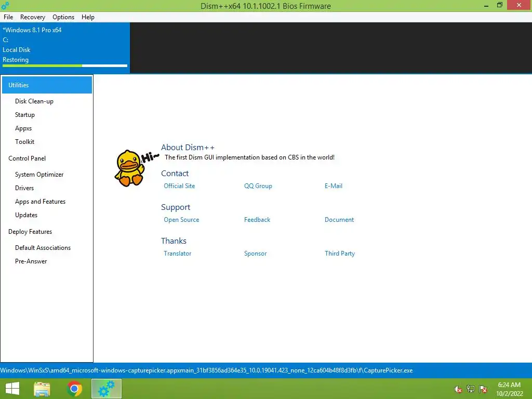Minimize the Dism++ window
532x399 pixels.
[x=486, y=5]
